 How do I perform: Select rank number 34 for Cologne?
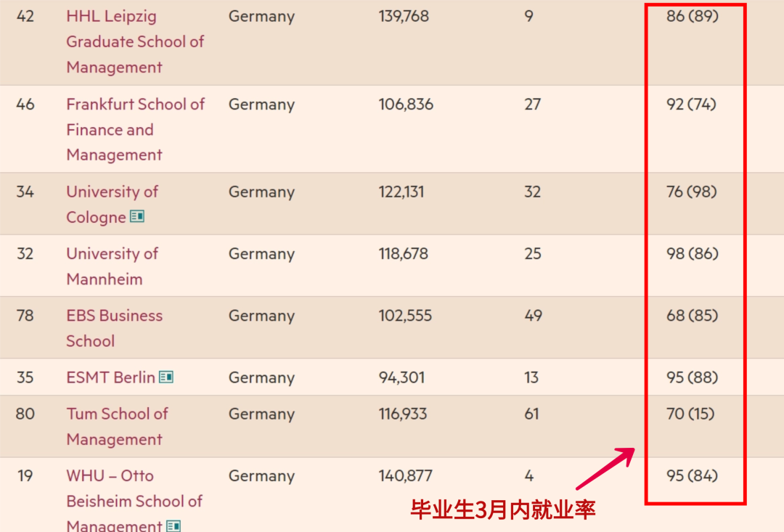[25, 192]
